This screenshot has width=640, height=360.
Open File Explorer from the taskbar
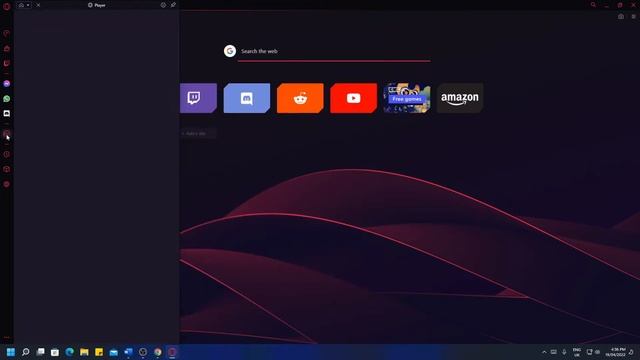[84, 352]
